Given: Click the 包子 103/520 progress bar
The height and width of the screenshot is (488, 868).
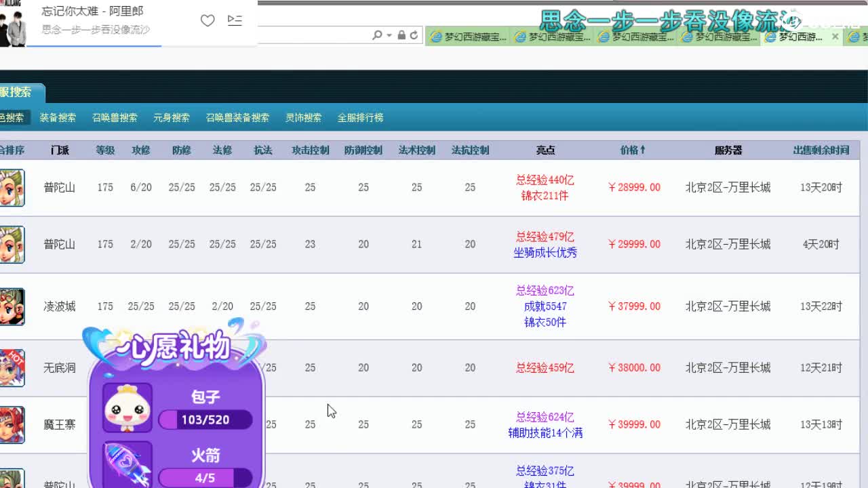Looking at the screenshot, I should click(x=205, y=420).
